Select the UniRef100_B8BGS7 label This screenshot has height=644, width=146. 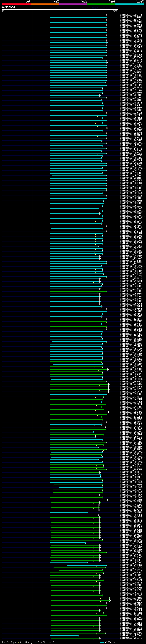point(131,42)
